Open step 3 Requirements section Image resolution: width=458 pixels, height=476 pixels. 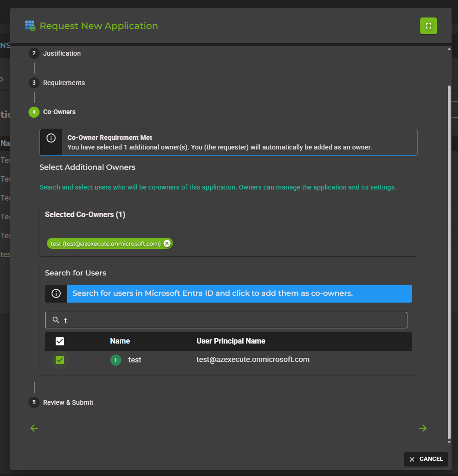click(34, 83)
